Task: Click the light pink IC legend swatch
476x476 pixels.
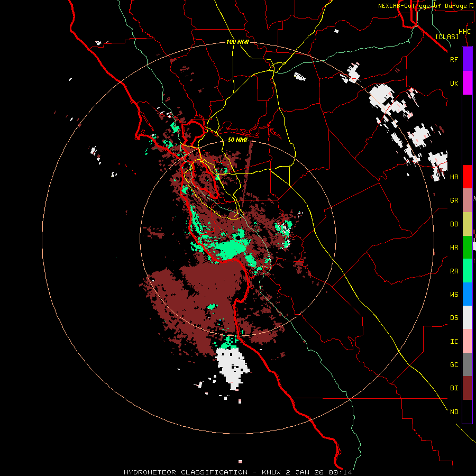Action: pyautogui.click(x=467, y=341)
